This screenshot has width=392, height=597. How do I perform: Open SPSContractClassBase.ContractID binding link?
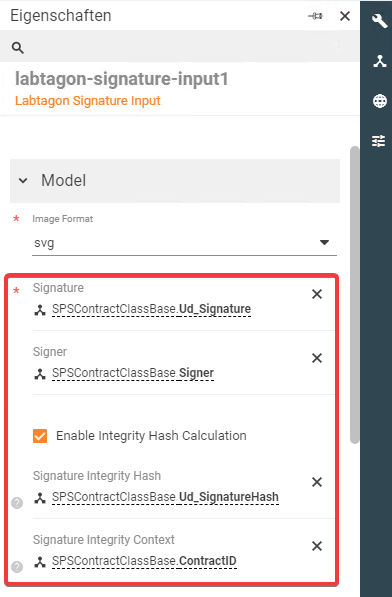click(x=144, y=561)
